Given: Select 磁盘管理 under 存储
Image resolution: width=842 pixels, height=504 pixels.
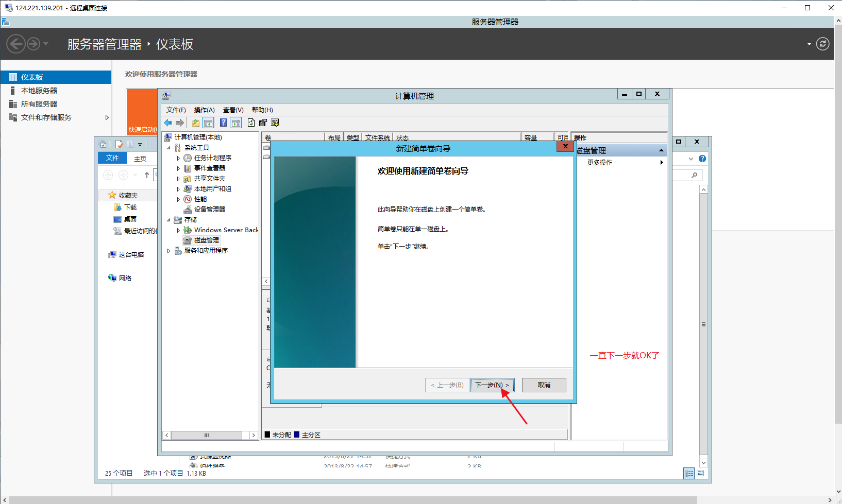Looking at the screenshot, I should click(206, 240).
